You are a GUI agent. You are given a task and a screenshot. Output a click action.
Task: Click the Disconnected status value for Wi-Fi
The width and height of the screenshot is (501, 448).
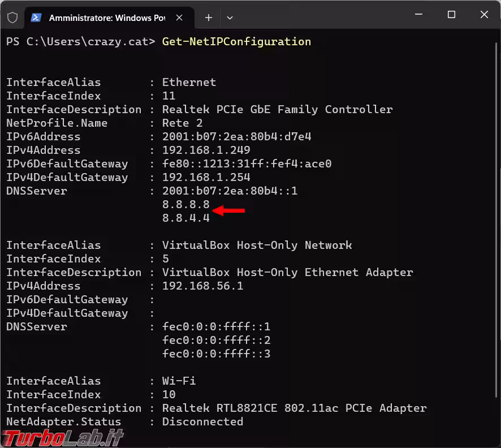coord(202,421)
